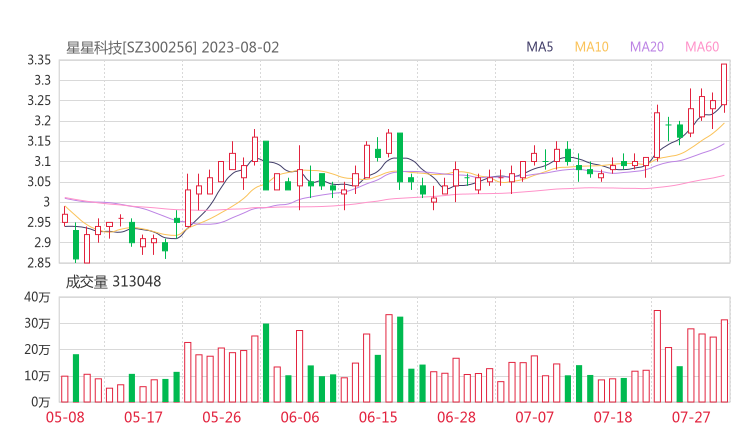Click the 10万 volume axis label
Screen dimensions: 740x440
point(37,376)
